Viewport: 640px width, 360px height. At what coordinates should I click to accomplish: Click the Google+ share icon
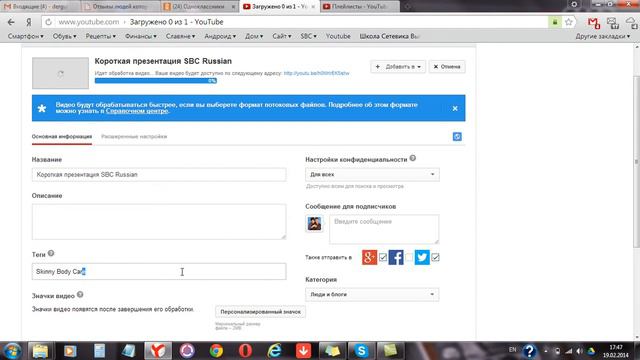point(369,258)
